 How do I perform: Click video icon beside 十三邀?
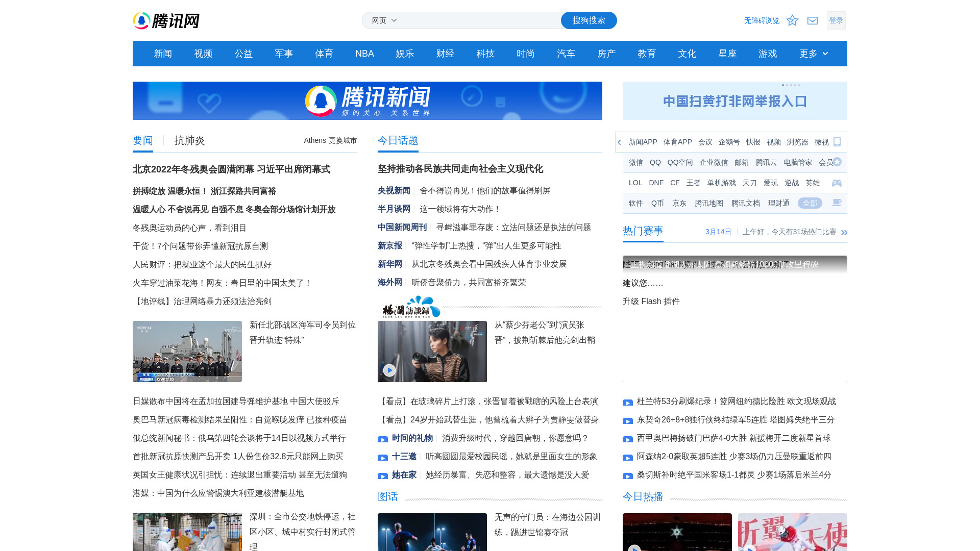383,458
